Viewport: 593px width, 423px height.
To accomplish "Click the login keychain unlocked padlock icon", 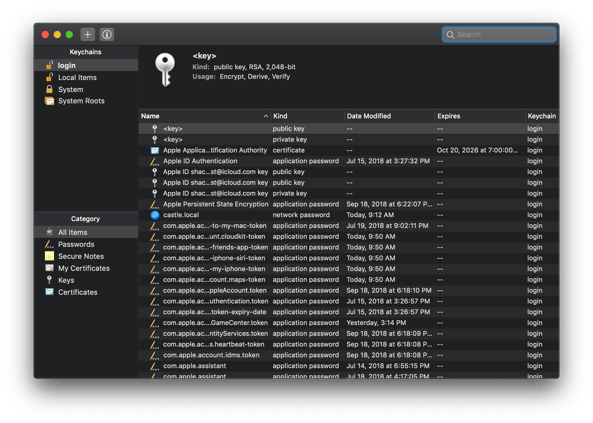I will point(49,65).
